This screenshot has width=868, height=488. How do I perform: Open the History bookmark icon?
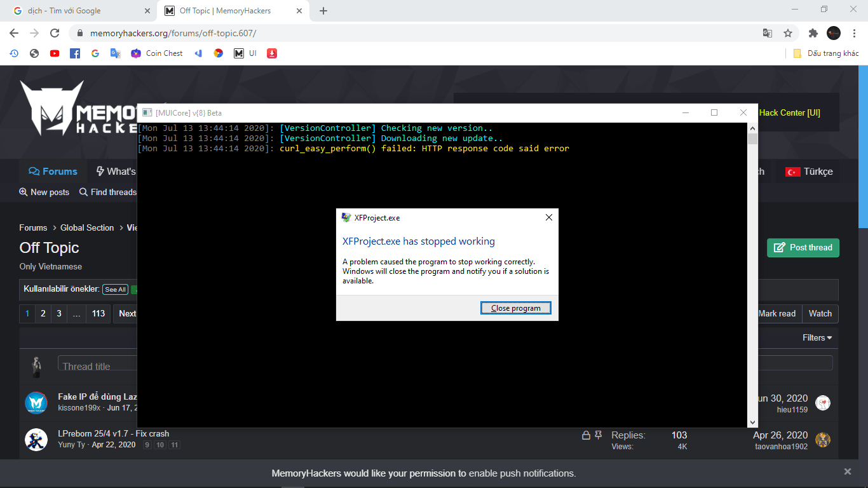(14, 53)
